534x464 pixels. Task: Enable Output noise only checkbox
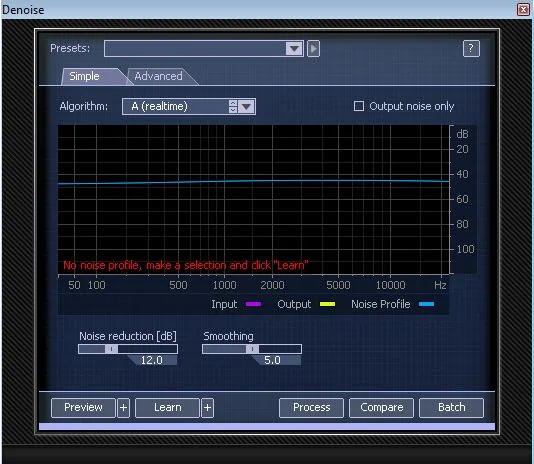coord(359,106)
